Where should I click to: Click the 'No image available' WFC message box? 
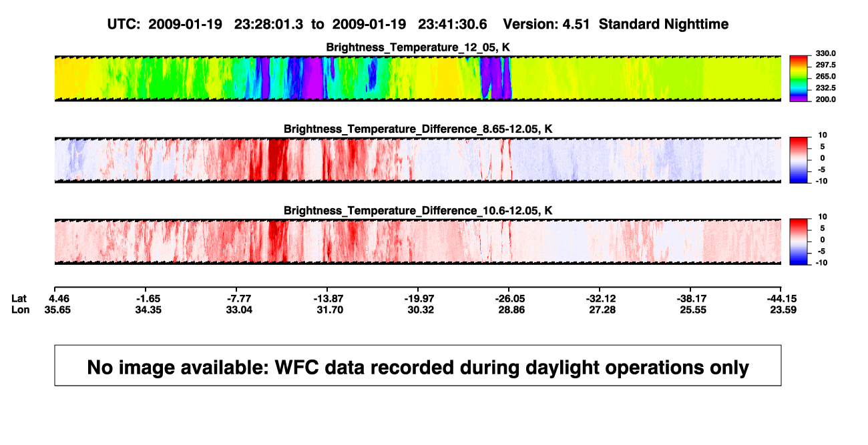(418, 366)
